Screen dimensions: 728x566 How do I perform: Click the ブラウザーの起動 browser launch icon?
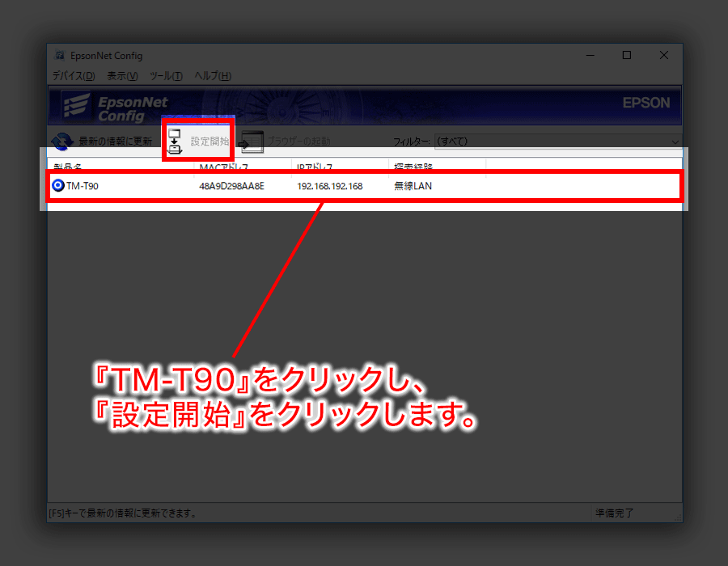pyautogui.click(x=252, y=142)
